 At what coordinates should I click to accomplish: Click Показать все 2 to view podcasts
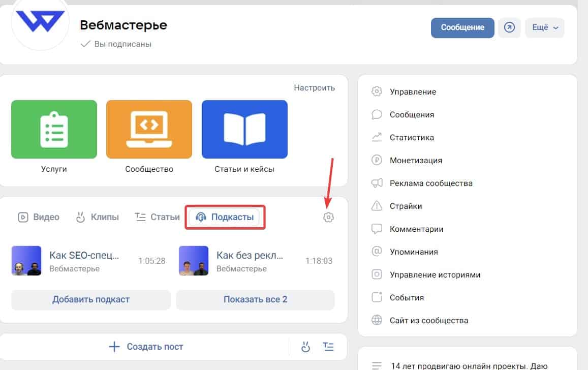[255, 299]
